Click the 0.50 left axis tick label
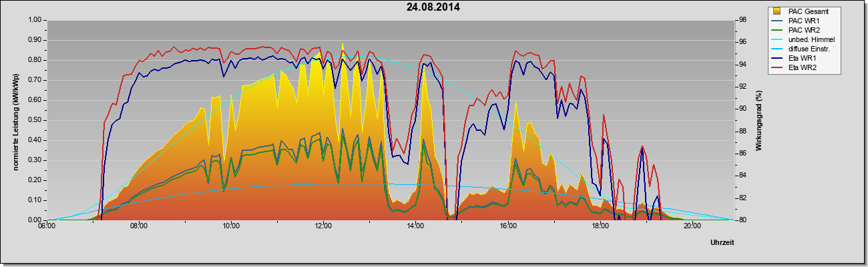This screenshot has width=868, height=267. pos(34,120)
